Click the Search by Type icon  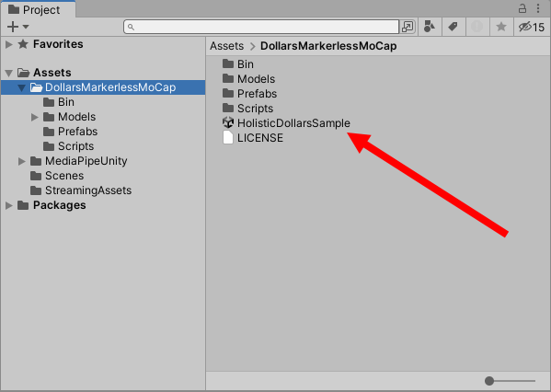coord(429,27)
